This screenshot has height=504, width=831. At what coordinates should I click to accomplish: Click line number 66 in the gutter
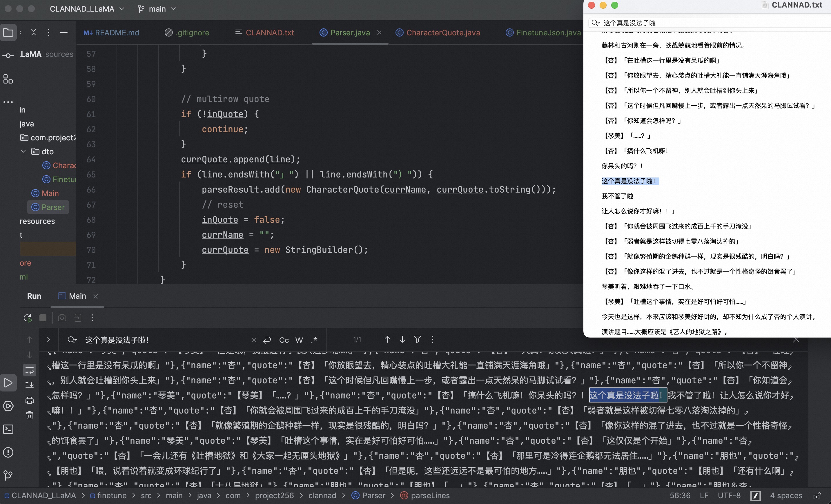91,190
